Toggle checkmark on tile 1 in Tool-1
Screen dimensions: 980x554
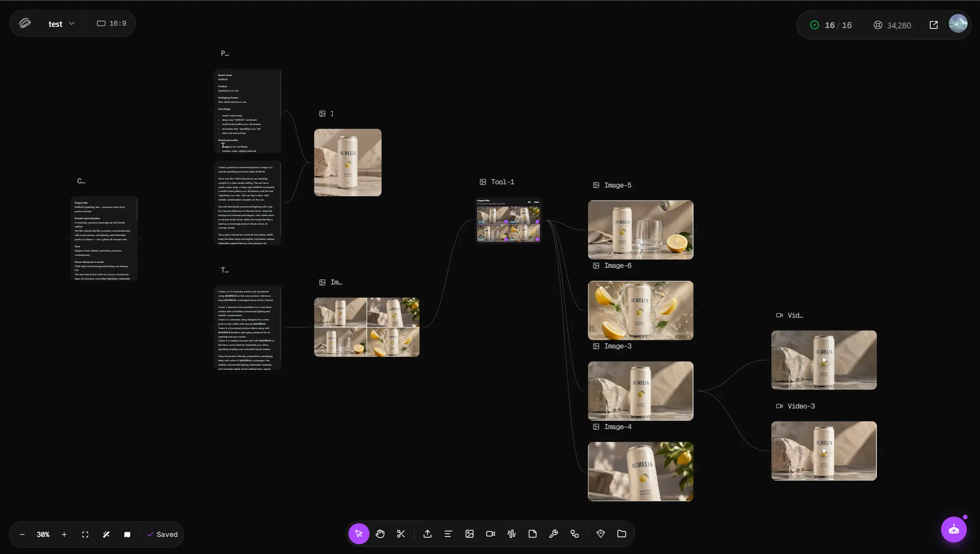(x=506, y=221)
